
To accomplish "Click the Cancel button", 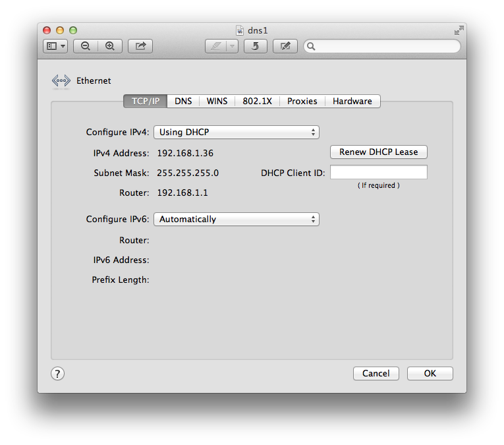I will coord(376,373).
